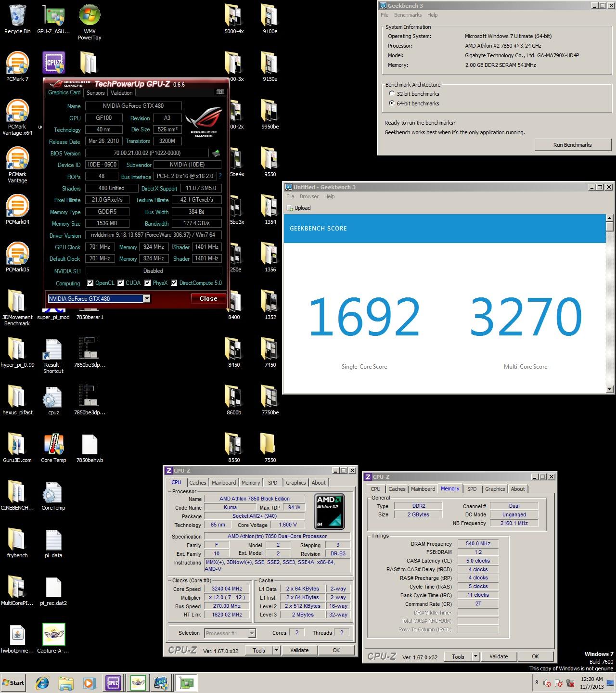The height and width of the screenshot is (693, 616).
Task: Open the PCMark 7 shortcut
Action: 17,66
